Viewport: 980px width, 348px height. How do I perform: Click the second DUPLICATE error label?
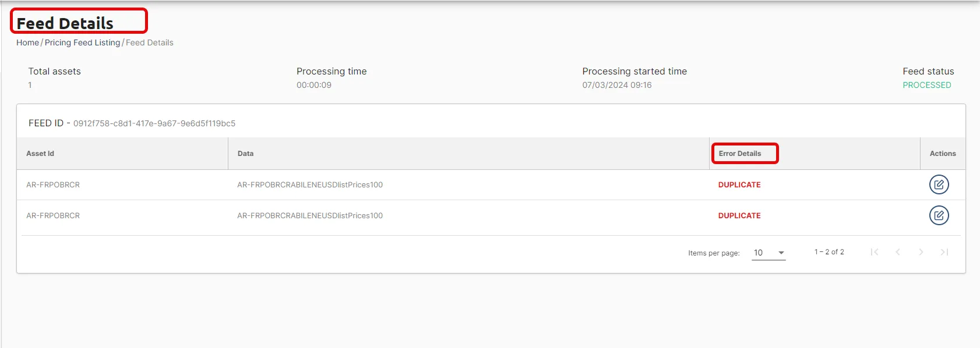[x=739, y=215]
